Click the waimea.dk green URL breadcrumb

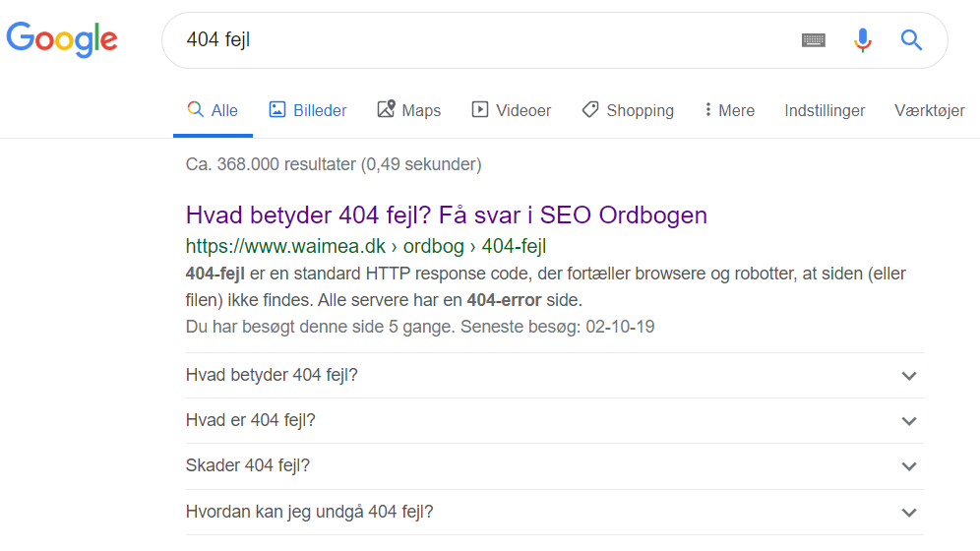click(x=365, y=246)
